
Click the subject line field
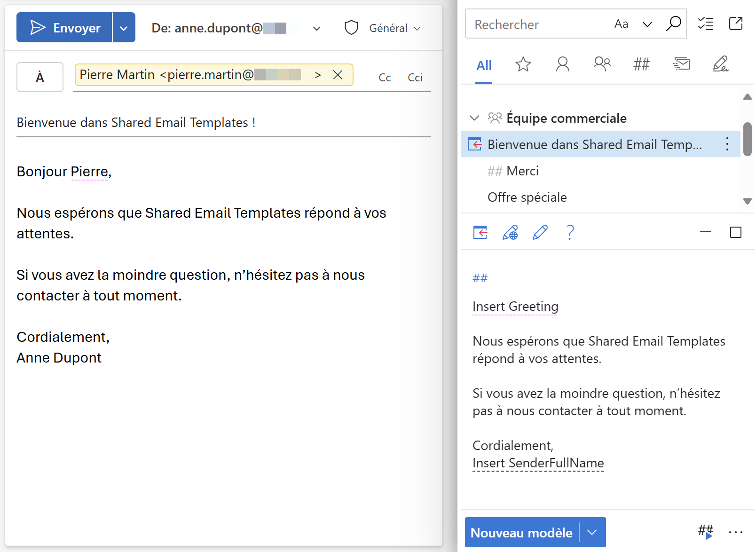click(x=223, y=123)
